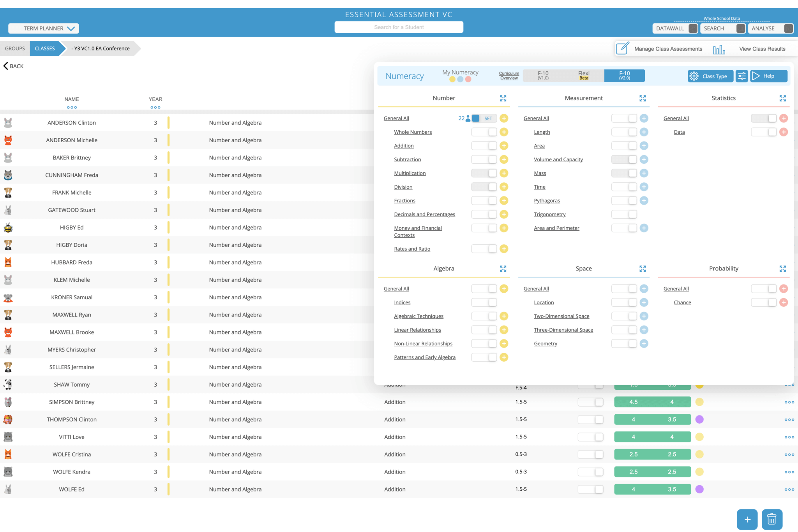Toggle the Time assessment switch
This screenshot has width=798, height=532.
[x=624, y=187]
